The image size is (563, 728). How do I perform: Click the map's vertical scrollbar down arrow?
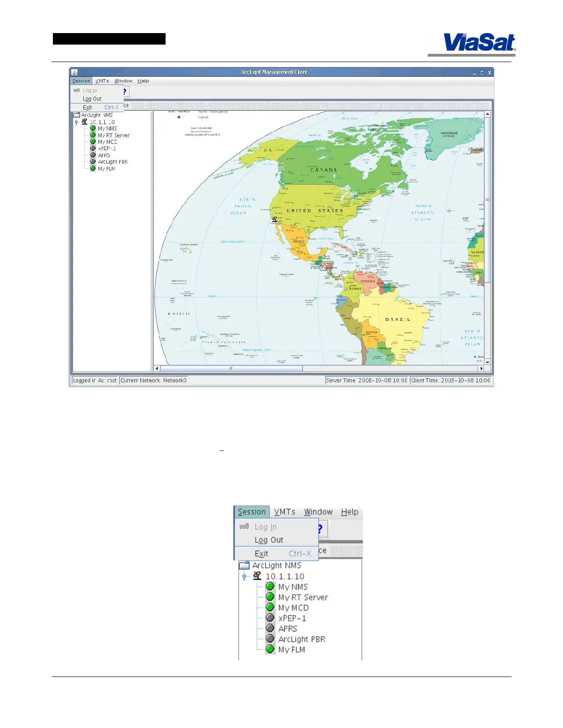(488, 362)
